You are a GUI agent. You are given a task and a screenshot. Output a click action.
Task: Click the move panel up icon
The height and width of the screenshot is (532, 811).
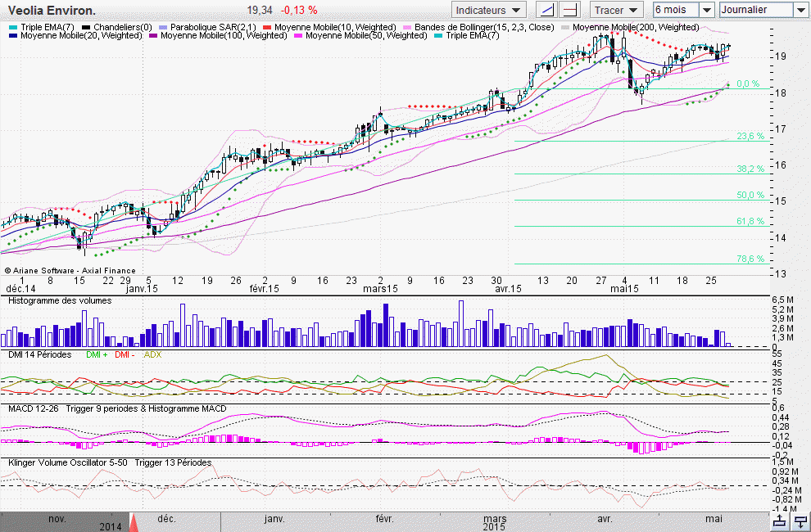point(779,521)
